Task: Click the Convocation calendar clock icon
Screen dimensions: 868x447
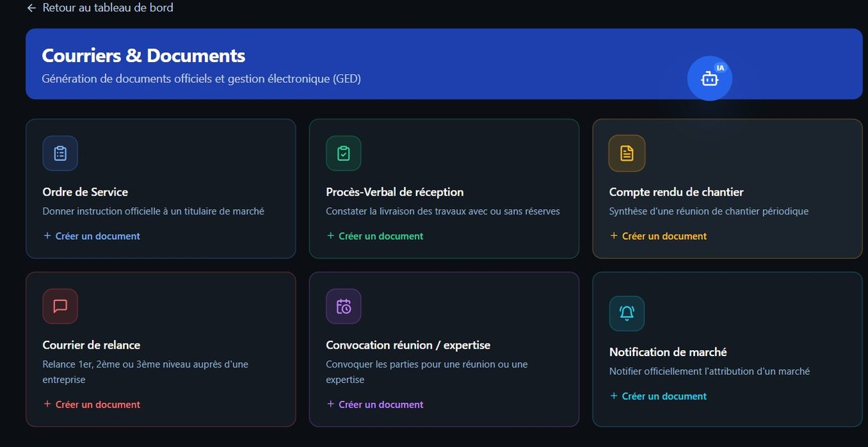Action: tap(343, 306)
